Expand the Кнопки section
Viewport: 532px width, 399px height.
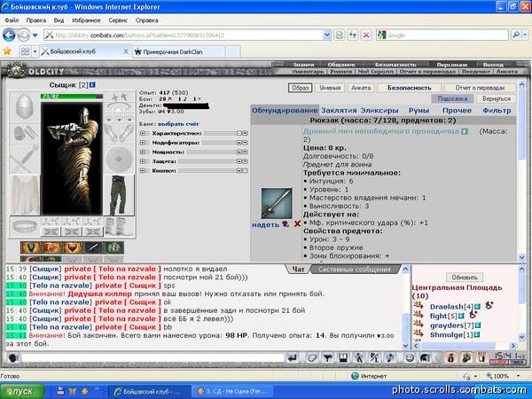click(143, 170)
